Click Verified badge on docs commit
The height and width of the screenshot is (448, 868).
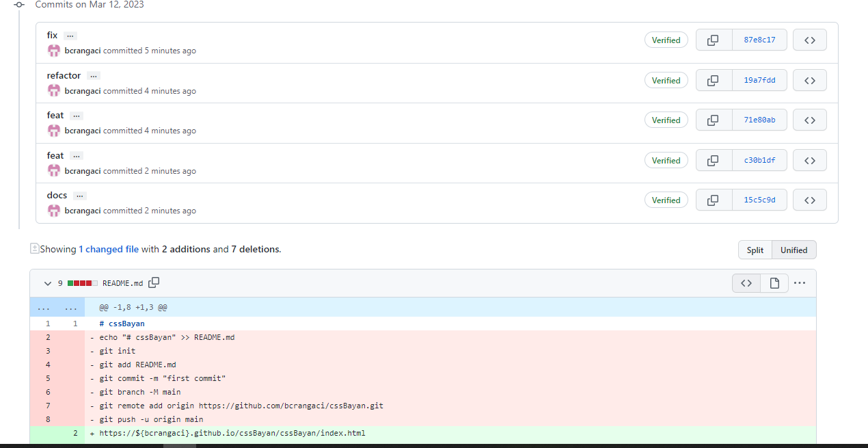(666, 200)
